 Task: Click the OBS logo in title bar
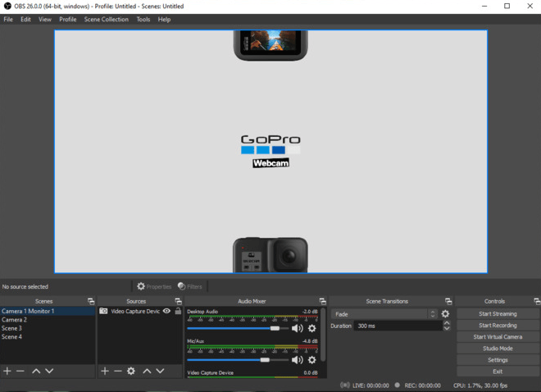pos(7,6)
